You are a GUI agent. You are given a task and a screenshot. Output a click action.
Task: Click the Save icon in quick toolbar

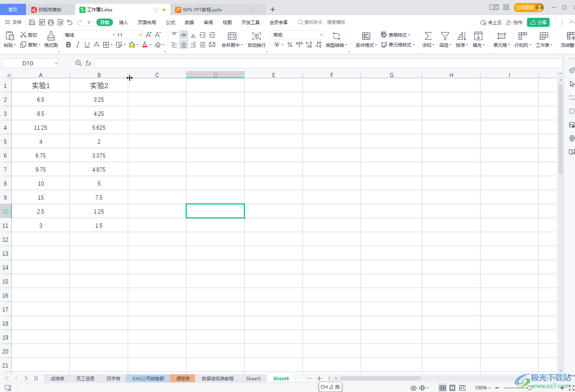coord(32,22)
